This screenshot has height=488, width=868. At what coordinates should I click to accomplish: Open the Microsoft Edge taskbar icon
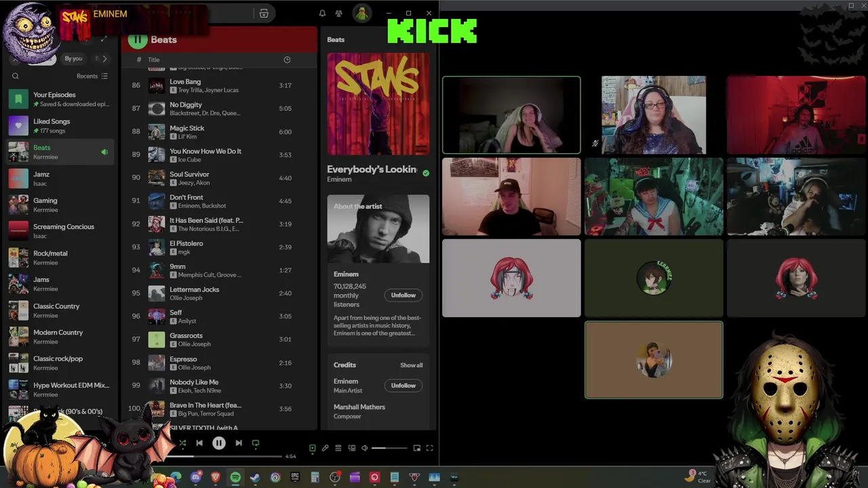tap(176, 477)
